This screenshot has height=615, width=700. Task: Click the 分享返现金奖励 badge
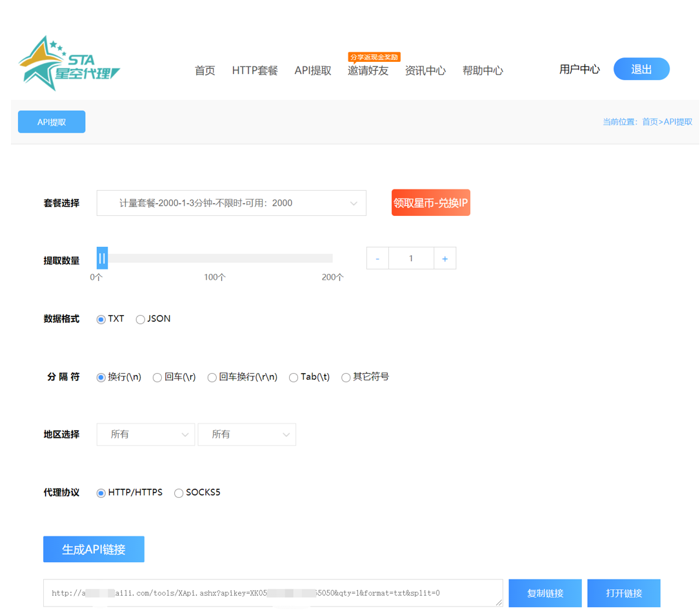374,57
